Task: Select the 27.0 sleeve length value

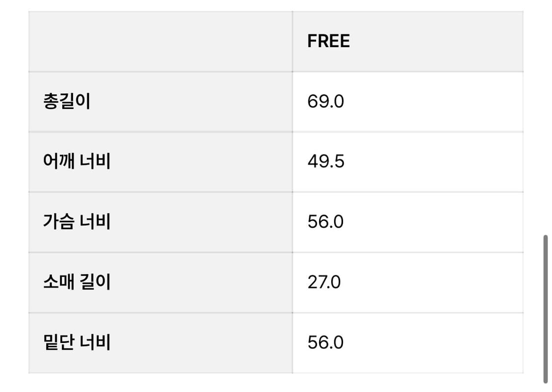Action: 324,282
